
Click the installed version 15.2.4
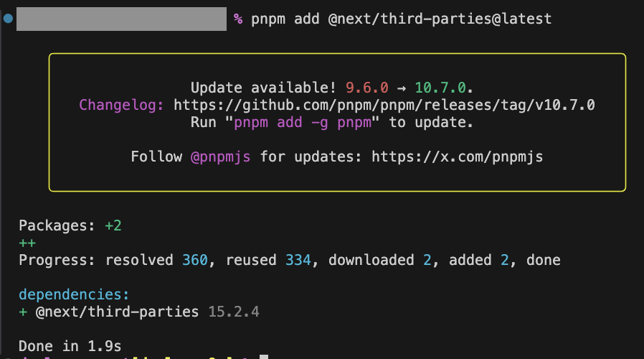(234, 312)
